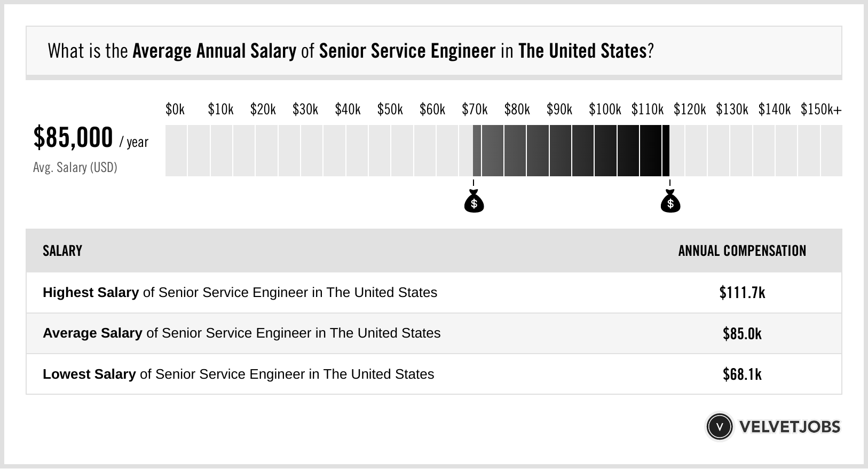Screen dimensions: 868x469
Task: Open the VELVETJOBS brand name link
Action: click(790, 427)
